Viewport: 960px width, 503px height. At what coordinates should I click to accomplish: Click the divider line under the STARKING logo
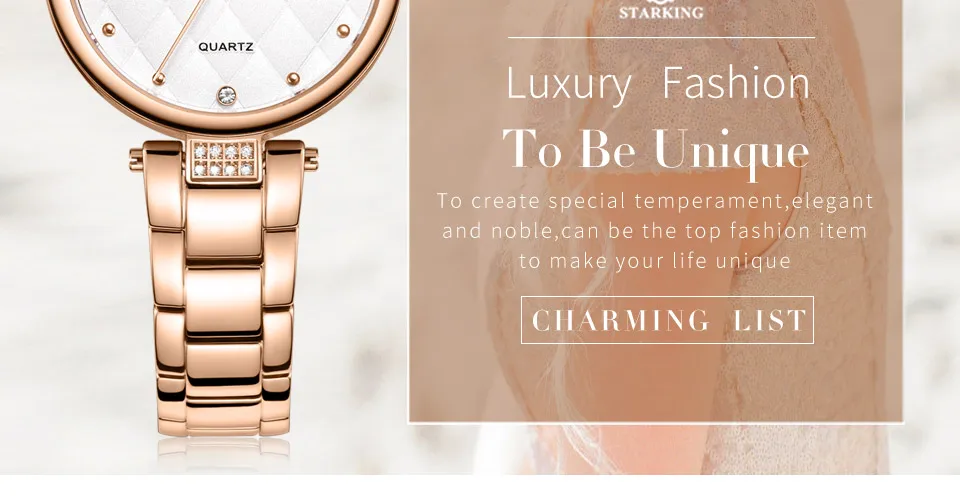[x=661, y=38]
